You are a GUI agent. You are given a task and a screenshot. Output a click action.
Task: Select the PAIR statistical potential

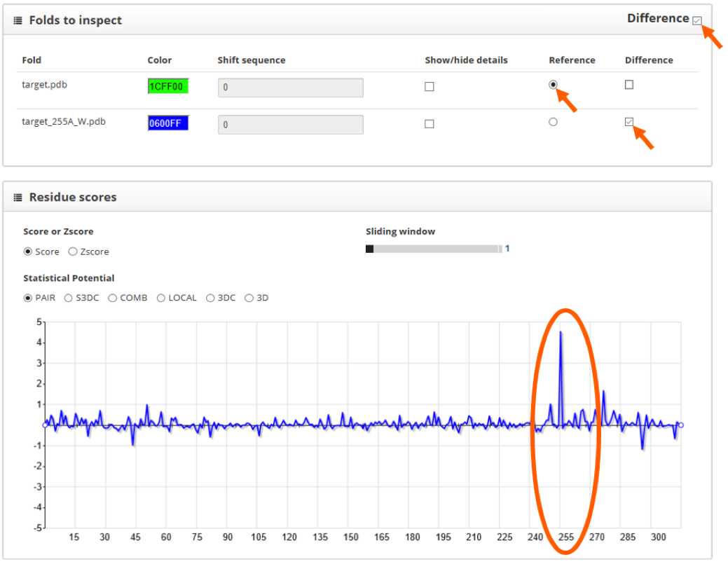28,298
